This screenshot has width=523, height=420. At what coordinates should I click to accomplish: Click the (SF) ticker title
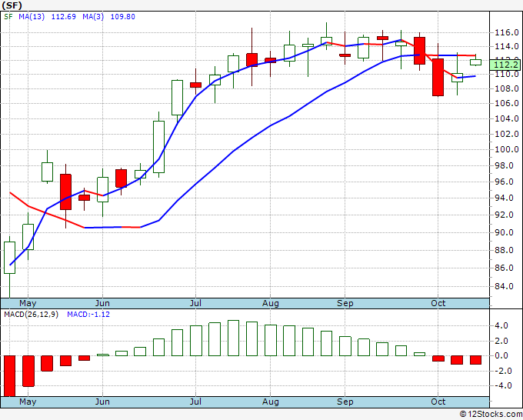coord(12,5)
